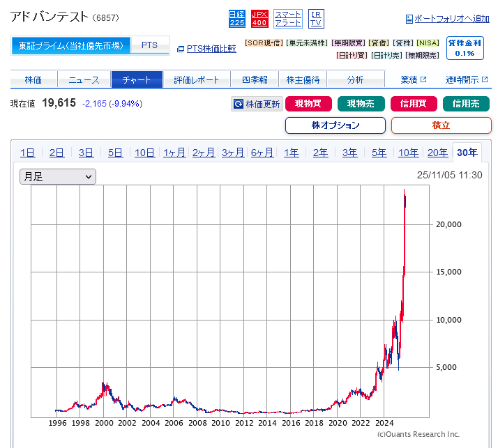Toggle to the PTS market
The image size is (498, 448).
click(x=150, y=46)
